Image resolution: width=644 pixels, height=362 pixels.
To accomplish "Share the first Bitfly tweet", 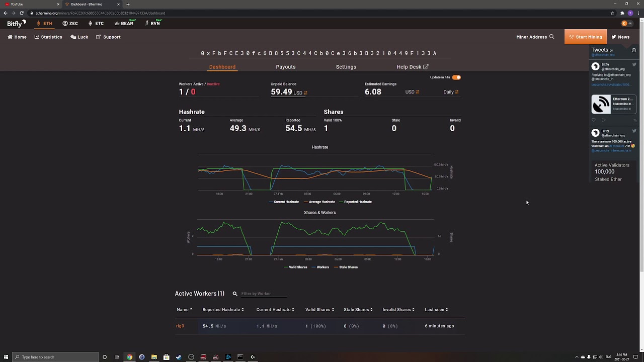I will click(x=603, y=120).
